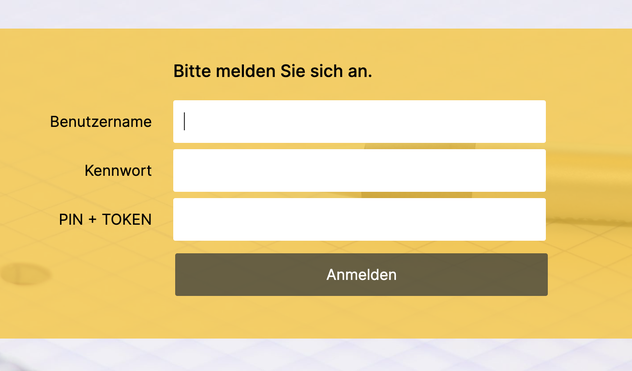
Task: Click the heading 'Bitte melden Sie sich an.'
Action: pos(272,71)
